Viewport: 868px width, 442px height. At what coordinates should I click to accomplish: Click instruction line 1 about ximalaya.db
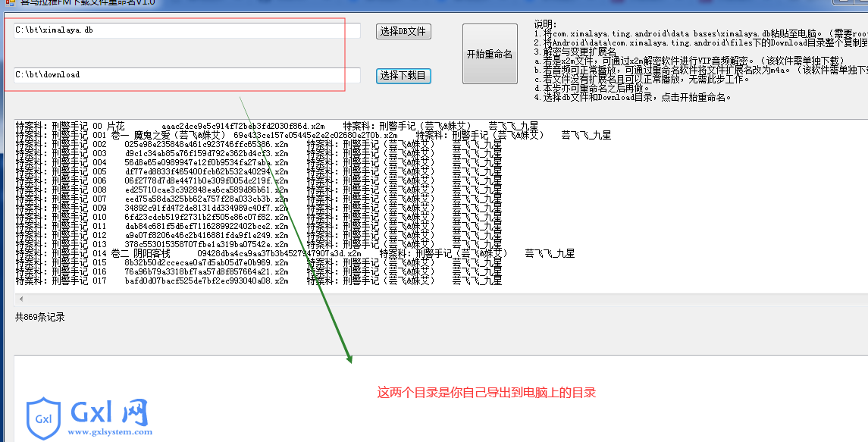(700, 34)
